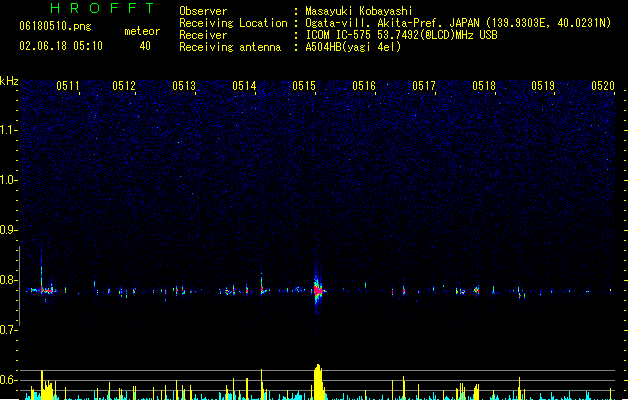
Task: Click the HROFFT title text
Action: (x=102, y=8)
